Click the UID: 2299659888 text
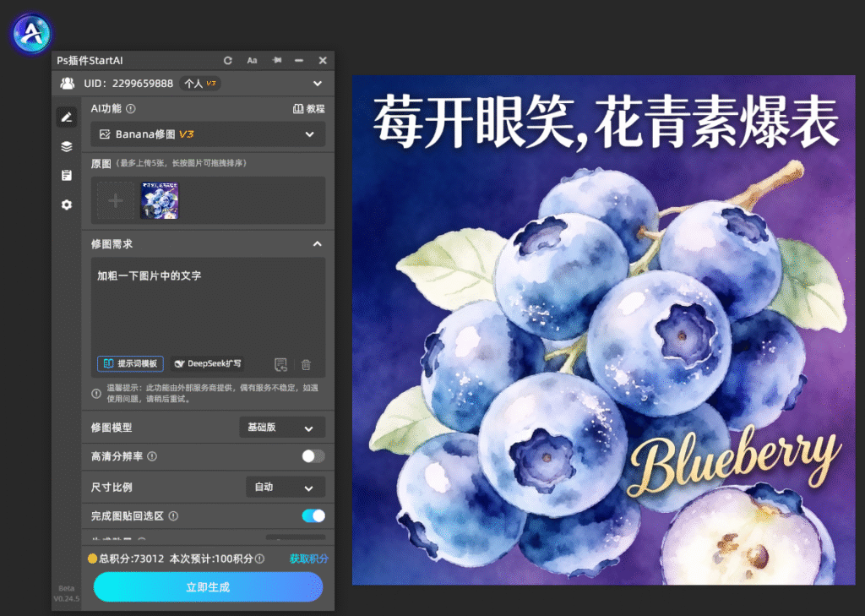 pos(128,84)
